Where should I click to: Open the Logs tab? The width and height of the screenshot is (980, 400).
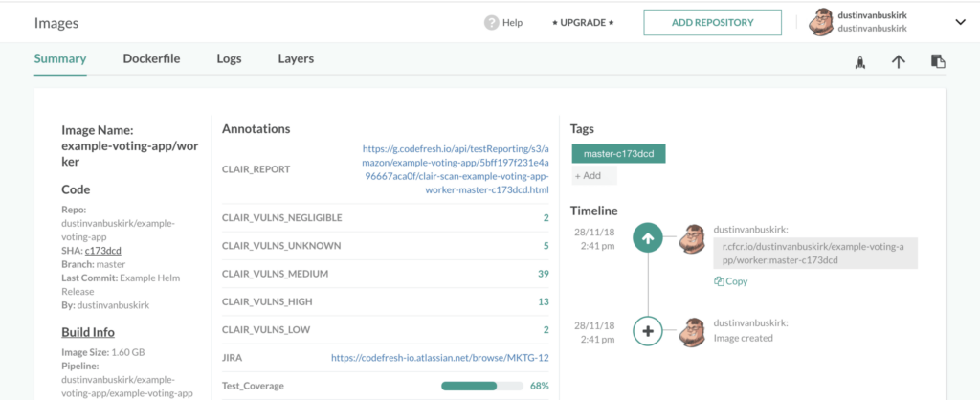[x=229, y=58]
